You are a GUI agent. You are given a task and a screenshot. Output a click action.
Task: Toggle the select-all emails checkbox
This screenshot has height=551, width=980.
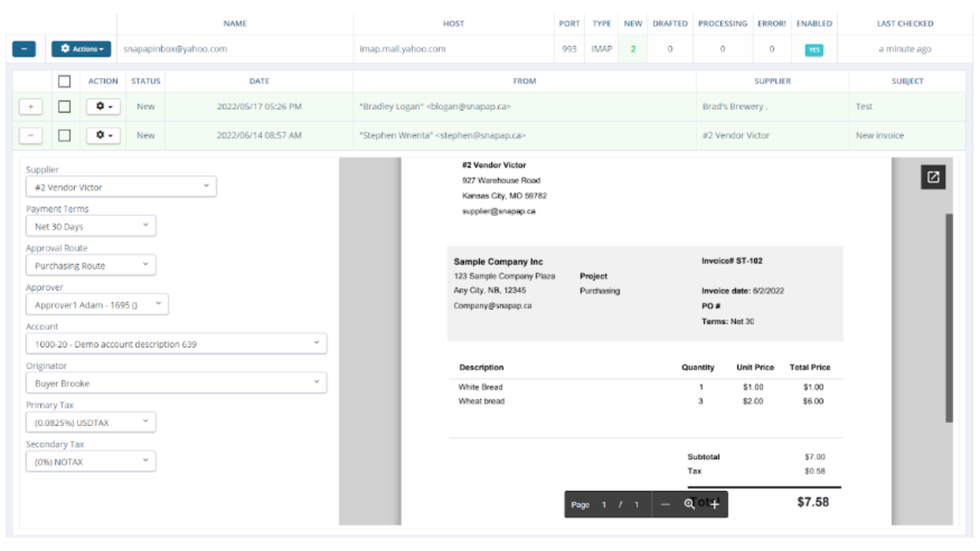tap(64, 81)
